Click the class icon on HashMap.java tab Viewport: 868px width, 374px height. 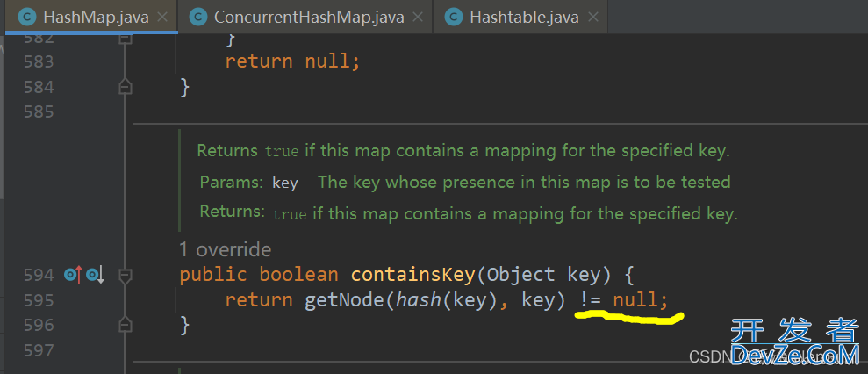pos(26,18)
